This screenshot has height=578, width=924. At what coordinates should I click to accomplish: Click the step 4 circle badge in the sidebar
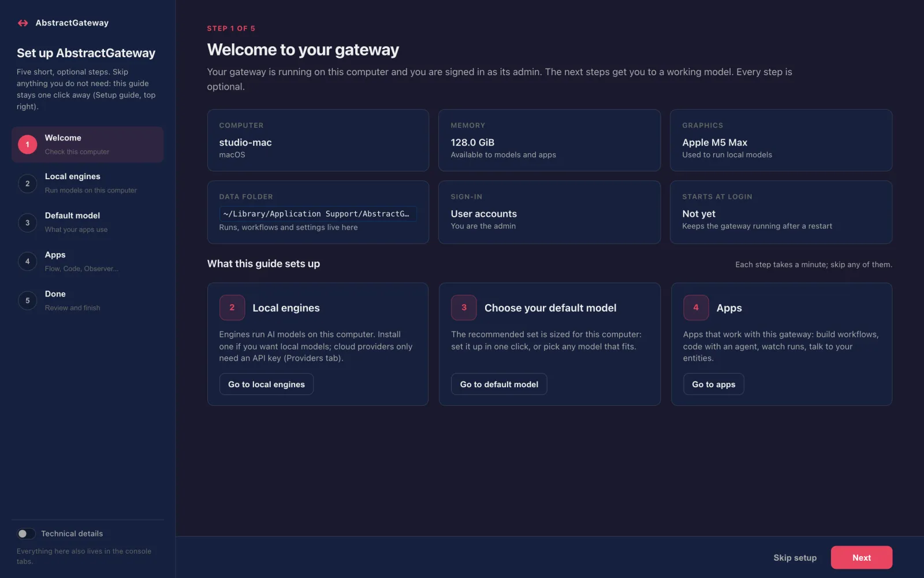click(27, 261)
